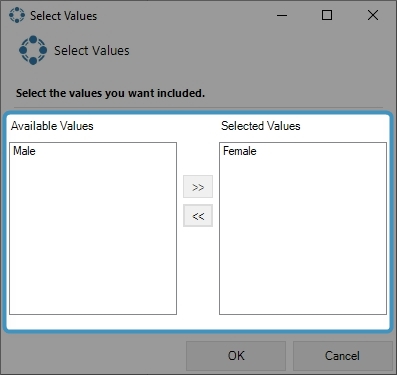The image size is (397, 375).
Task: Cancel the Select Values dialog
Action: 342,356
